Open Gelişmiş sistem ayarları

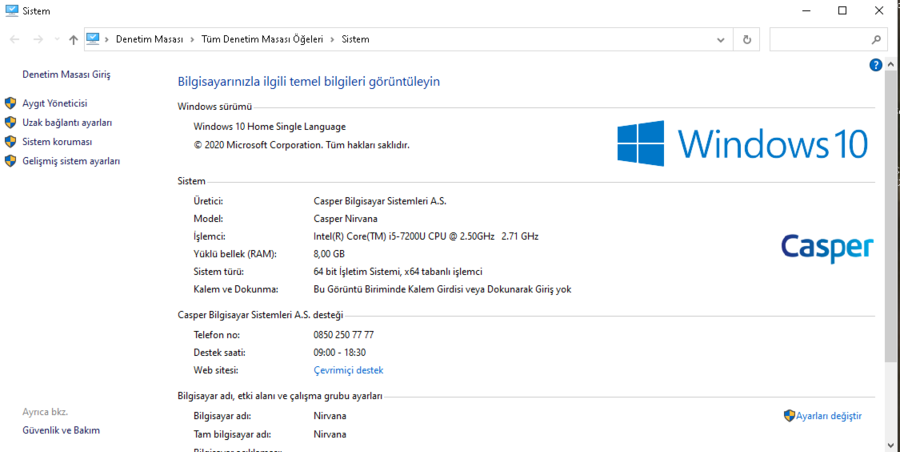tap(71, 161)
